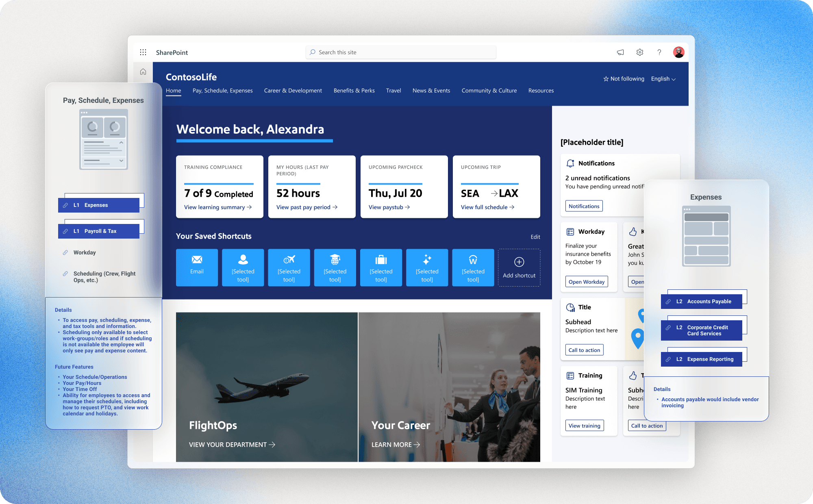This screenshot has height=504, width=813.
Task: Open the W wifi shortcut tile
Action: (473, 267)
